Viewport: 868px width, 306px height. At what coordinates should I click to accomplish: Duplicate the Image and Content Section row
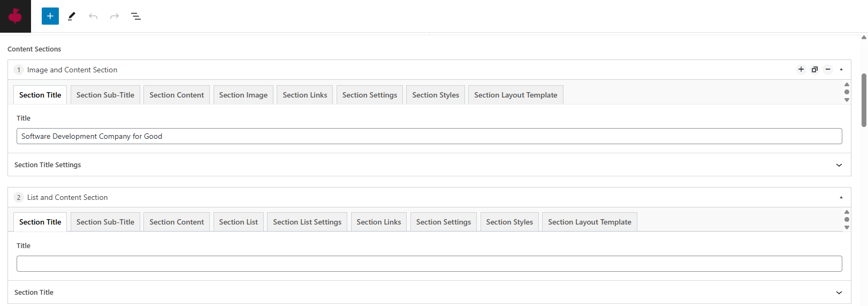(814, 69)
